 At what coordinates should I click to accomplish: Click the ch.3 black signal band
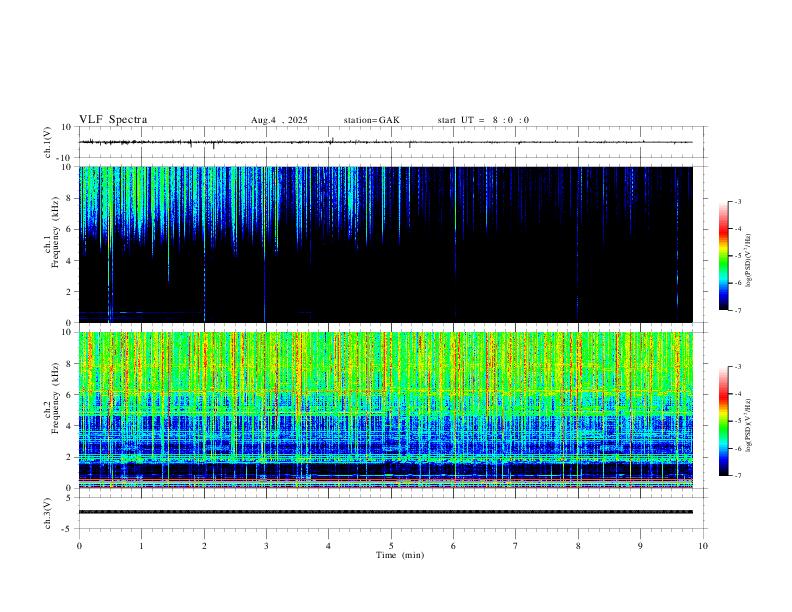click(385, 512)
